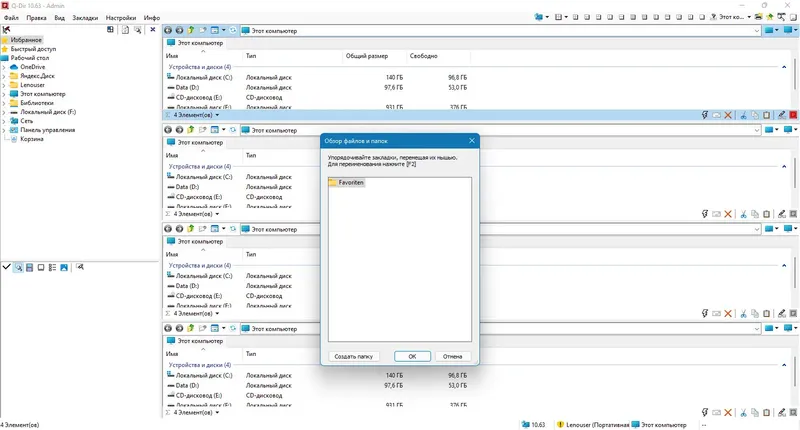The image size is (800, 430).
Task: Toggle the checkmark in preview toolbar
Action: click(x=7, y=267)
